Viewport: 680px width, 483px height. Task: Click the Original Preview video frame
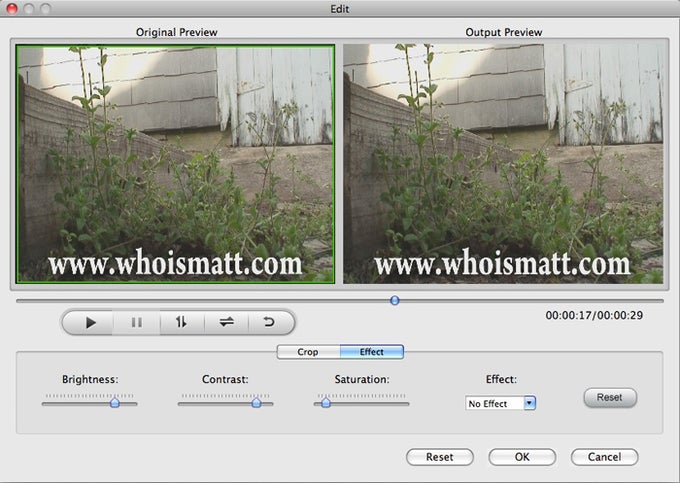(175, 164)
